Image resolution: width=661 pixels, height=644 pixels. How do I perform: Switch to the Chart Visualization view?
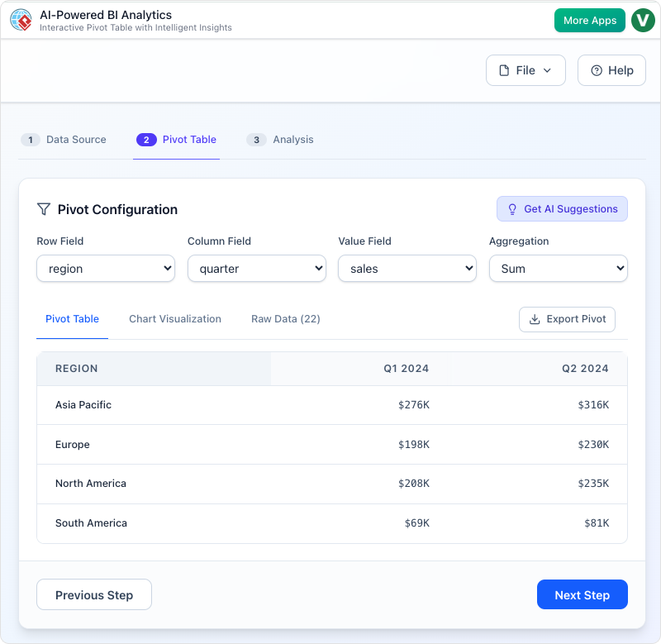(x=175, y=318)
